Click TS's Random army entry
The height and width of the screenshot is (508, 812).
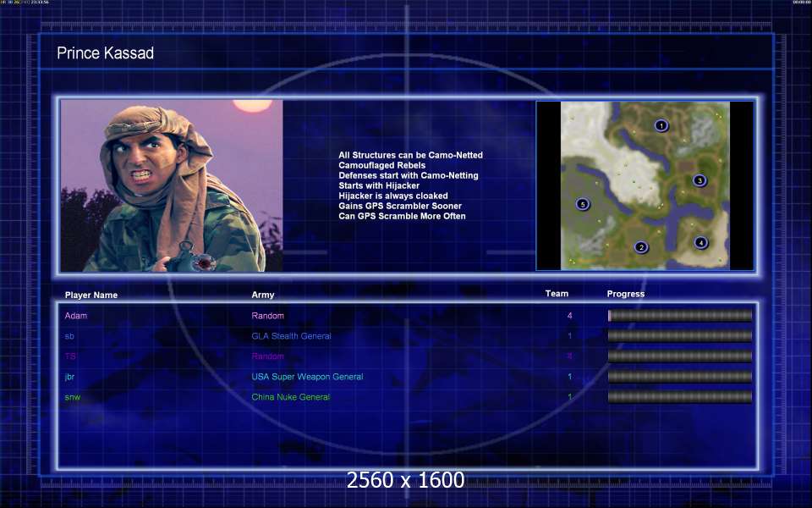[x=268, y=356]
